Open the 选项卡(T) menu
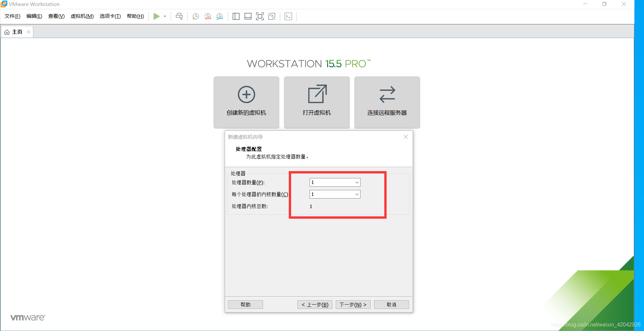644x331 pixels. pyautogui.click(x=110, y=16)
